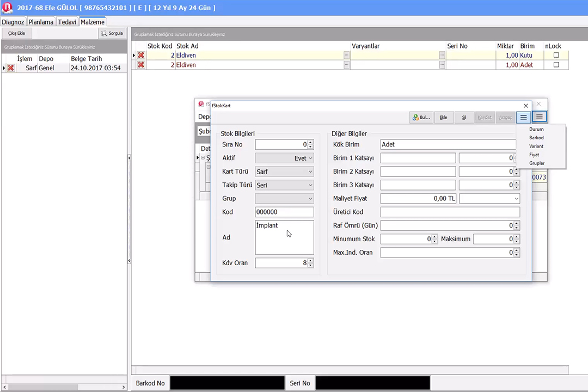588x392 pixels.
Task: Open the background window hamburger menu icon
Action: [x=539, y=117]
